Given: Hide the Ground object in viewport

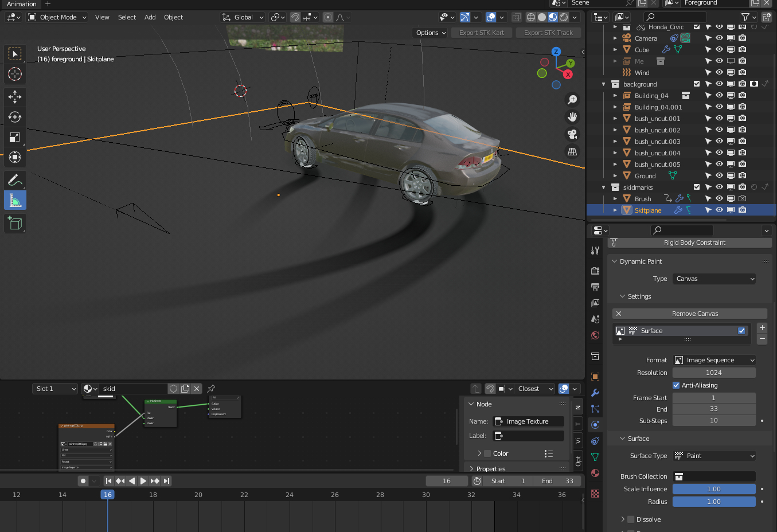Looking at the screenshot, I should point(719,176).
